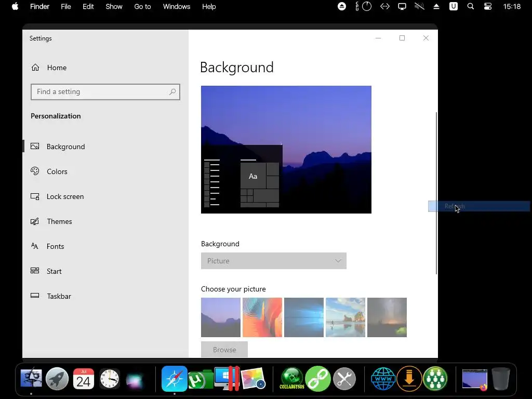Open the green chain link dock icon
This screenshot has height=399, width=532.
318,379
